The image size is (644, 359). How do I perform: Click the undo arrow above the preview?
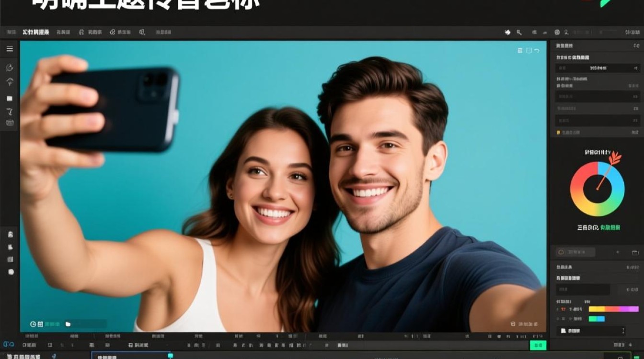pyautogui.click(x=537, y=50)
